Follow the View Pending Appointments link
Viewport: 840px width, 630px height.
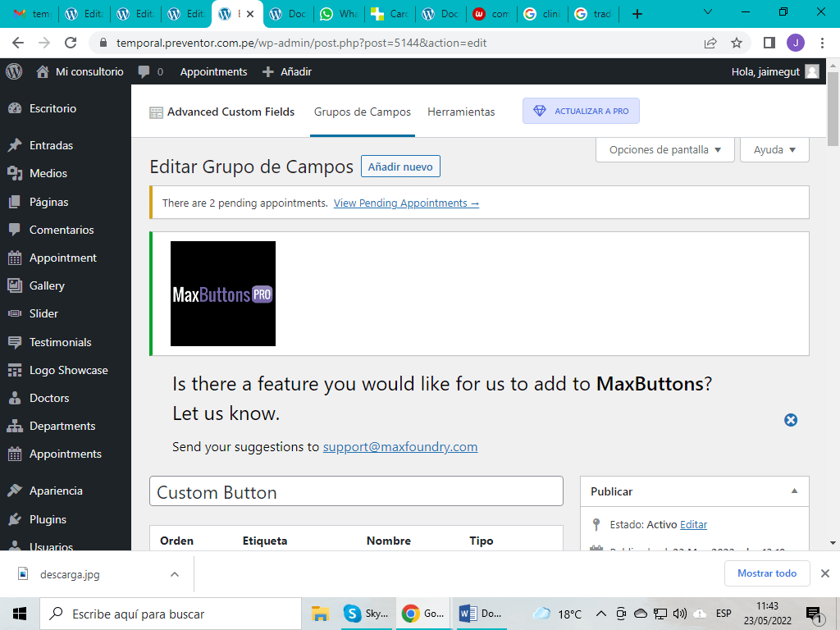pos(406,203)
